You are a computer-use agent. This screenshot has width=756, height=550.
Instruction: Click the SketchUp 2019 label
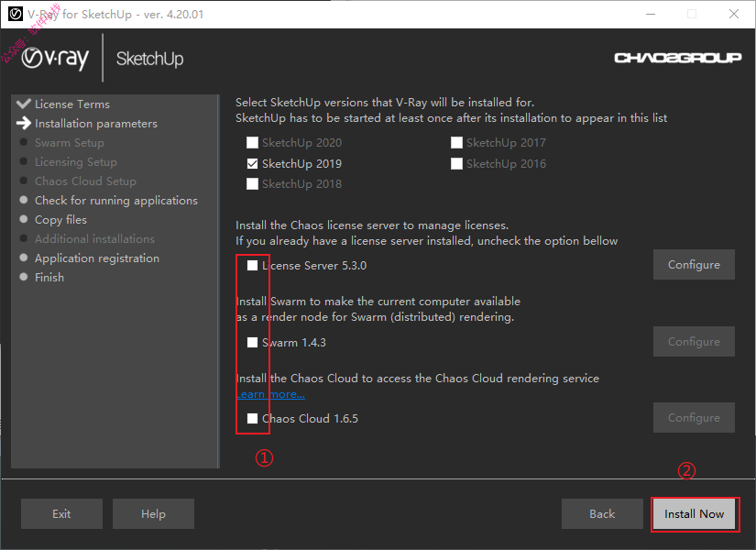tap(301, 164)
